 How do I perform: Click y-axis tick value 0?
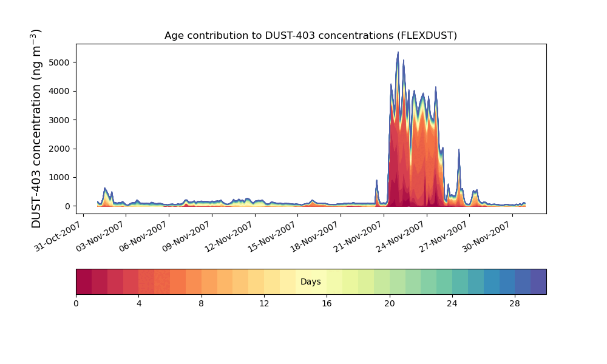click(68, 206)
